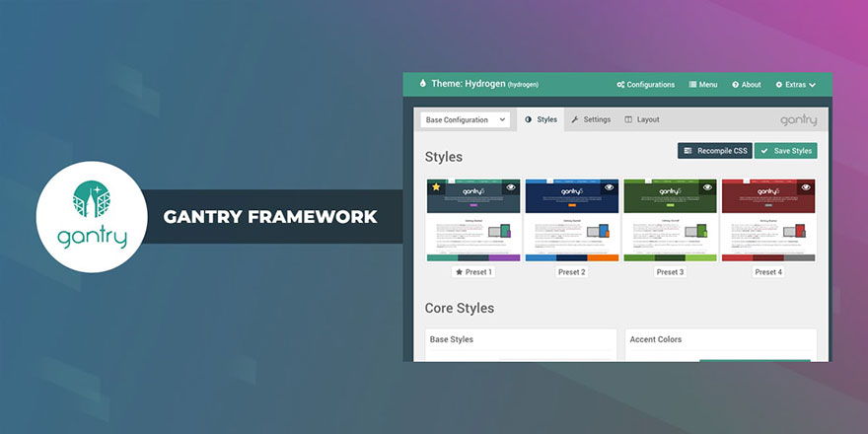Click the list icon beside Menu
The width and height of the screenshot is (868, 434).
click(x=692, y=85)
